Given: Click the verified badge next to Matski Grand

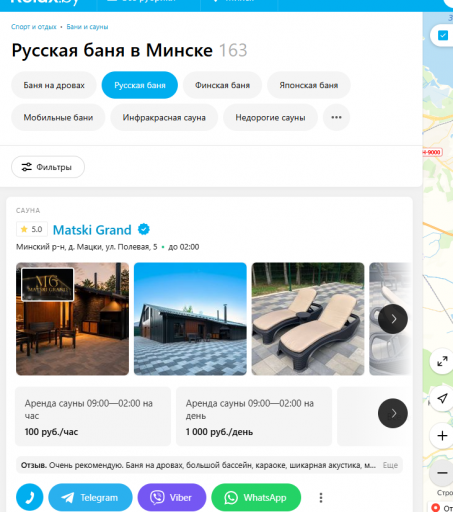Looking at the screenshot, I should (144, 229).
